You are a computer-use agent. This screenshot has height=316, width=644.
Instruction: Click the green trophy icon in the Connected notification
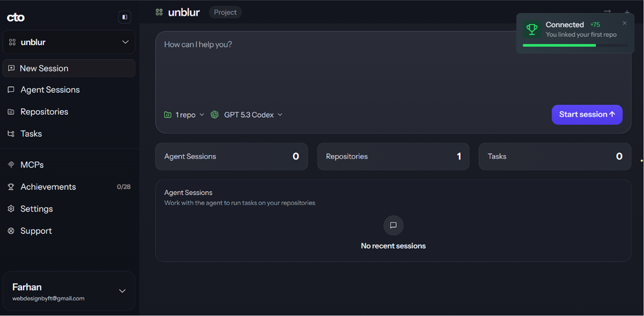tap(532, 29)
